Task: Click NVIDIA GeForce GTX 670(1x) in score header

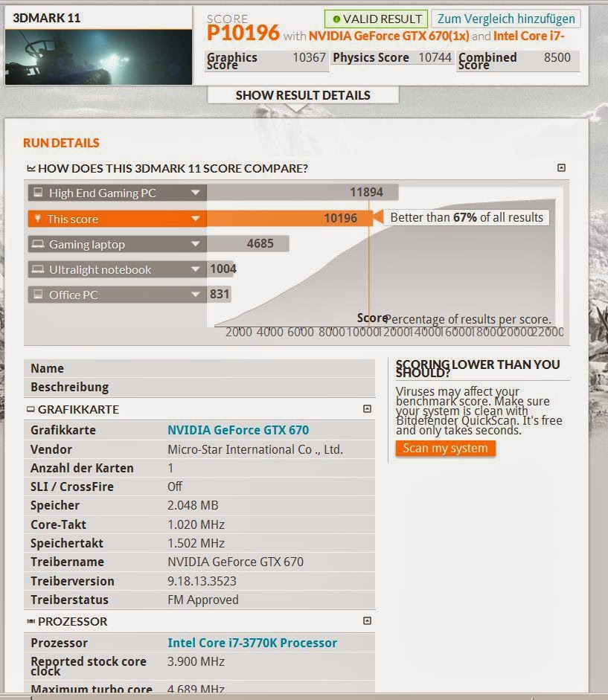Action: pos(388,36)
